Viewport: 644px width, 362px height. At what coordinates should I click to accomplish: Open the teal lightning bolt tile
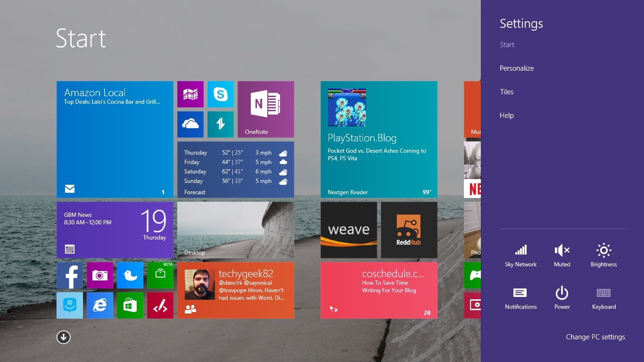[221, 124]
